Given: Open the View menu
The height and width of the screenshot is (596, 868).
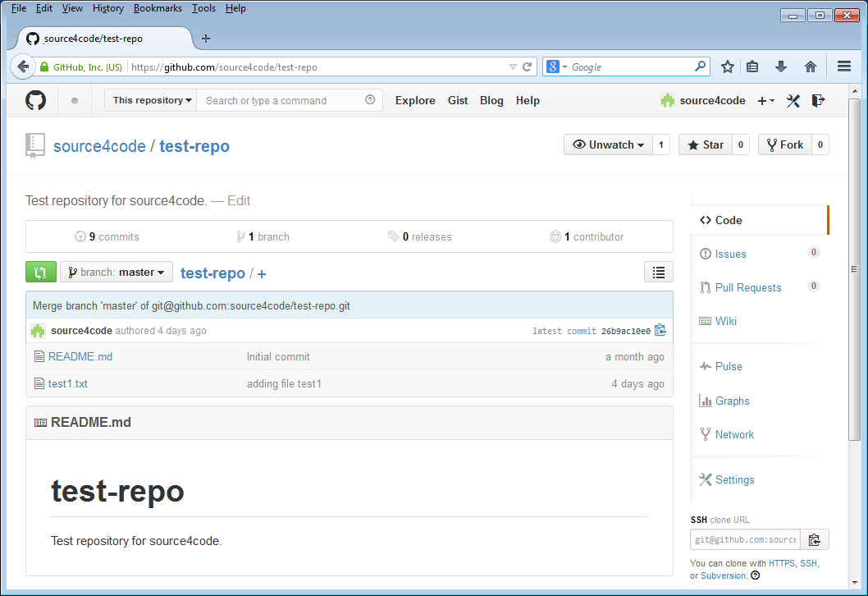Looking at the screenshot, I should tap(72, 8).
